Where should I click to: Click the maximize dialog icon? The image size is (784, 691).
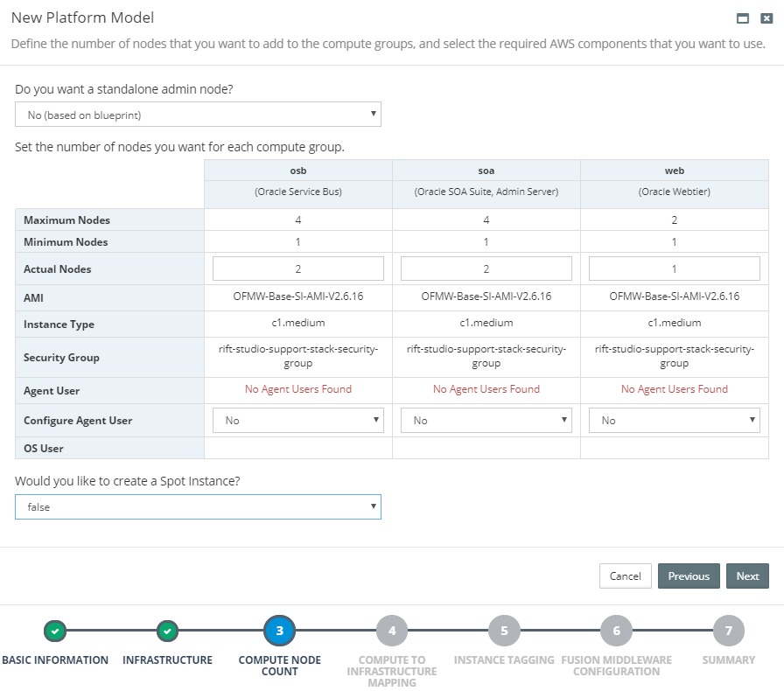point(743,18)
